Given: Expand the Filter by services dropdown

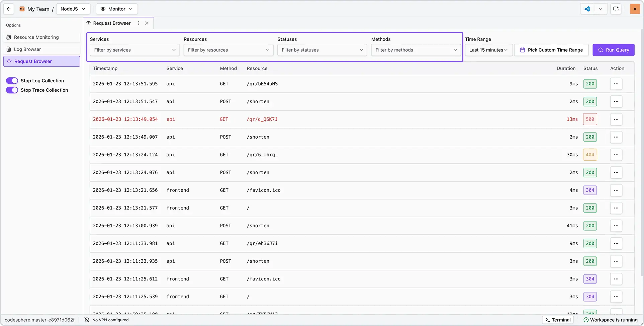Looking at the screenshot, I should pyautogui.click(x=134, y=50).
